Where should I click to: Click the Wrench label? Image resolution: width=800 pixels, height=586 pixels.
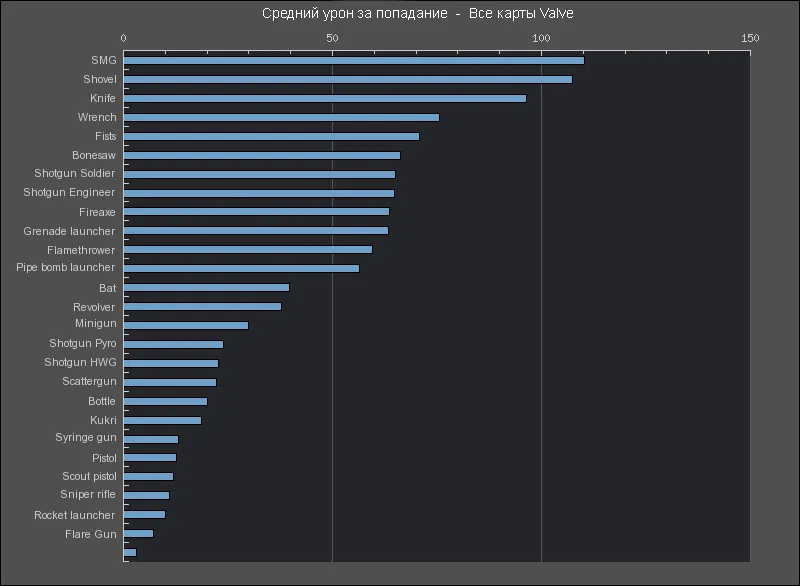pyautogui.click(x=97, y=117)
